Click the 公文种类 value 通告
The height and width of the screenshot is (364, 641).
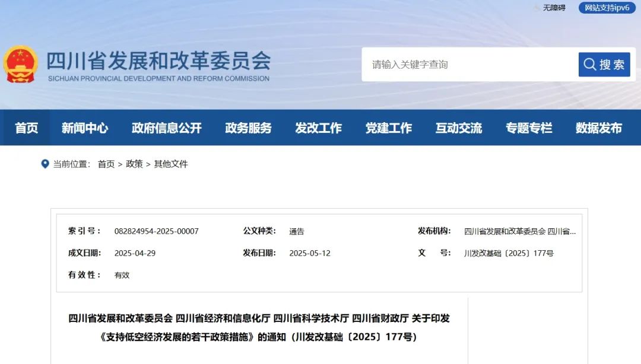[297, 231]
